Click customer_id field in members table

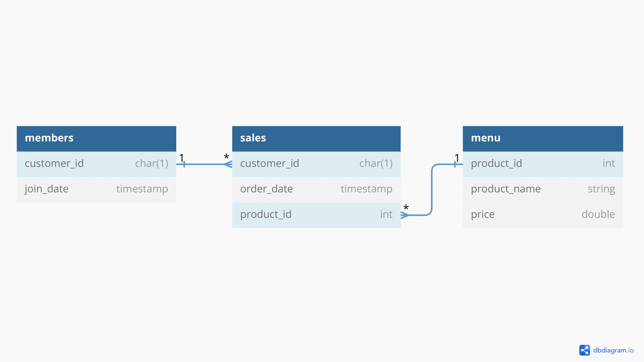click(54, 164)
